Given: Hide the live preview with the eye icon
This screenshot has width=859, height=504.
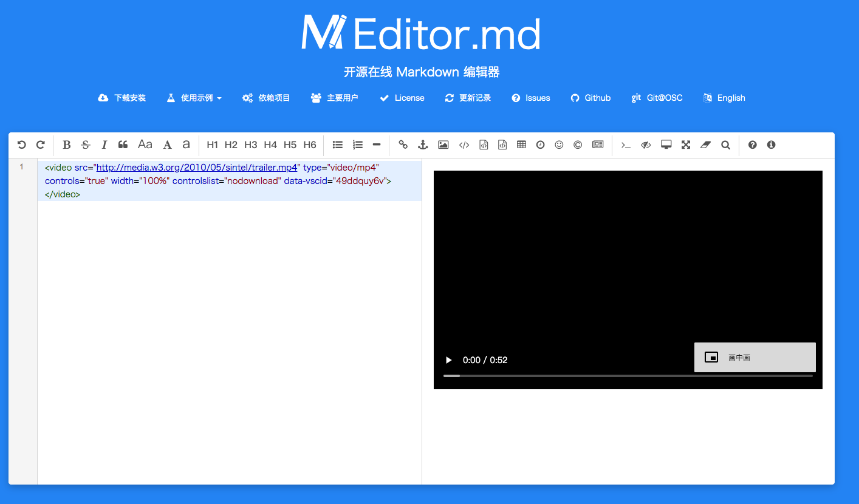Looking at the screenshot, I should (x=645, y=145).
